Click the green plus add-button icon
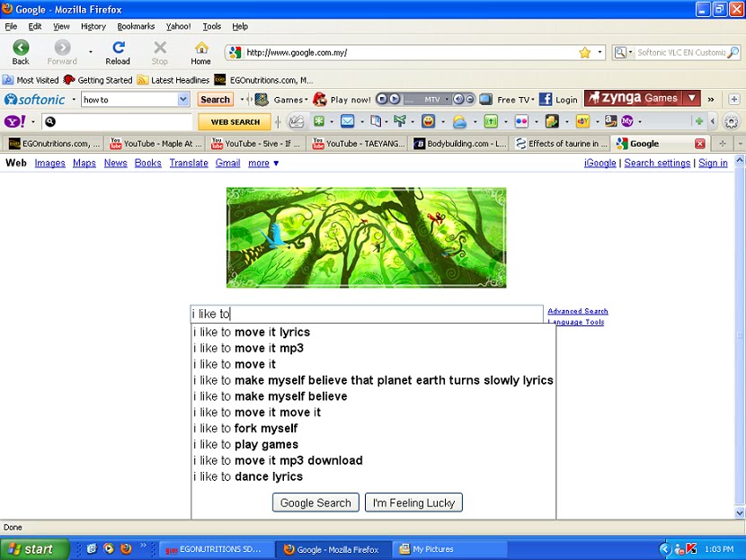746x560 pixels. [699, 122]
